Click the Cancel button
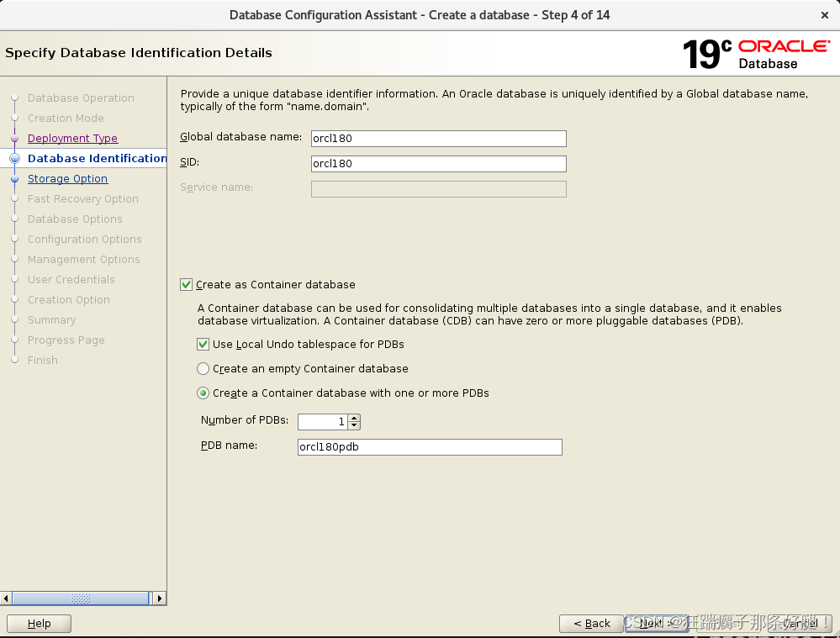840x638 pixels. tap(800, 624)
